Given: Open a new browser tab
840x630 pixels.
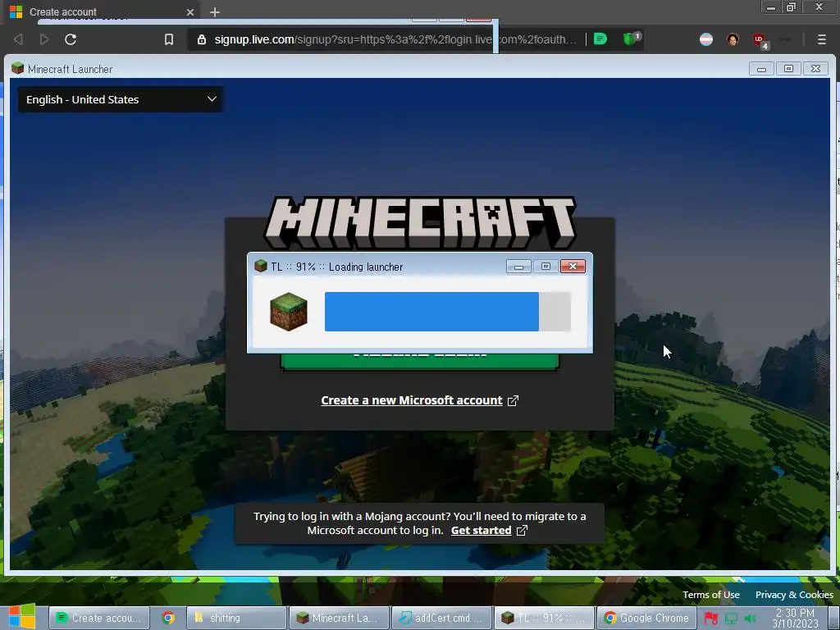Looking at the screenshot, I should coord(215,11).
